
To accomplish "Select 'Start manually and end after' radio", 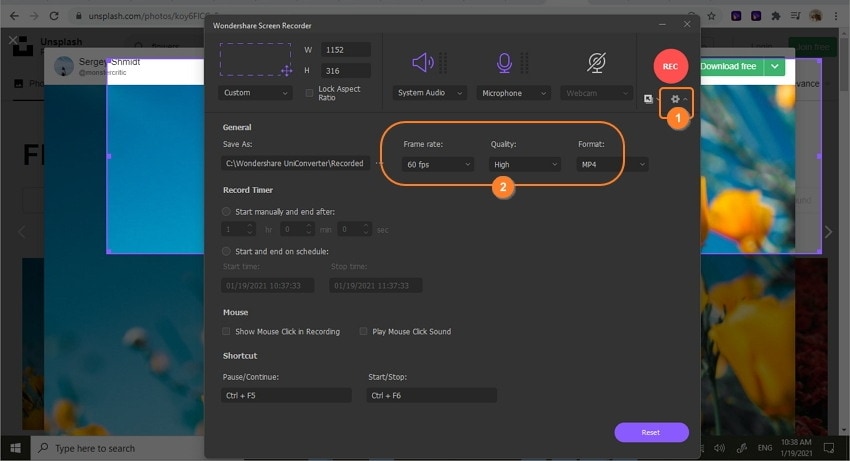I will pyautogui.click(x=226, y=212).
